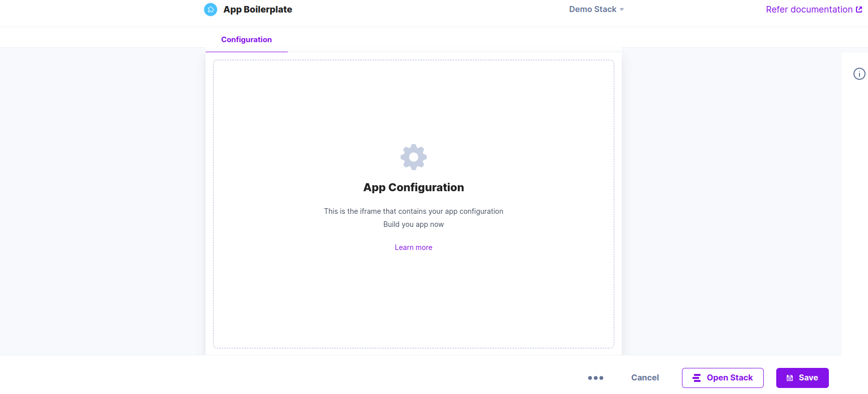Cancel the configuration changes
The image size is (868, 394).
click(x=645, y=378)
